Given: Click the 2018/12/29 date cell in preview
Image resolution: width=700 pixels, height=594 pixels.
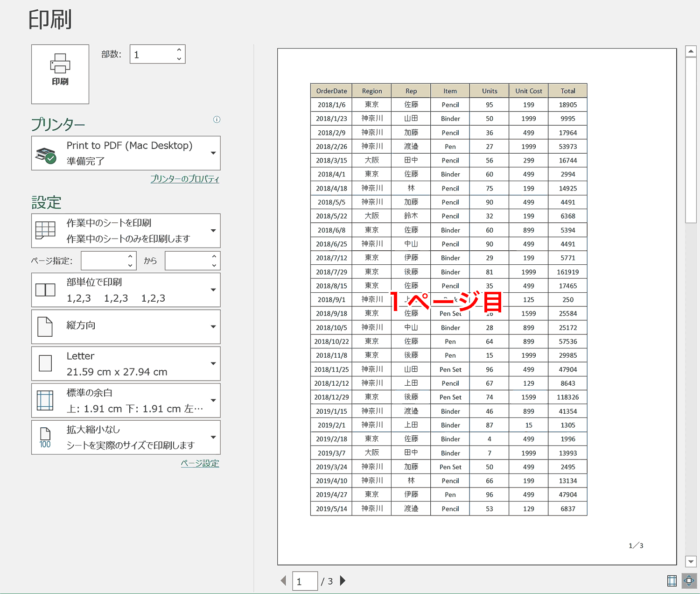Looking at the screenshot, I should pos(331,397).
